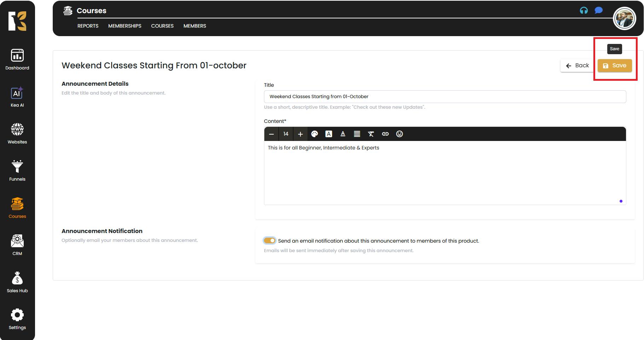Go back using the Back button
Screen dimensions: 644x340
click(x=577, y=66)
